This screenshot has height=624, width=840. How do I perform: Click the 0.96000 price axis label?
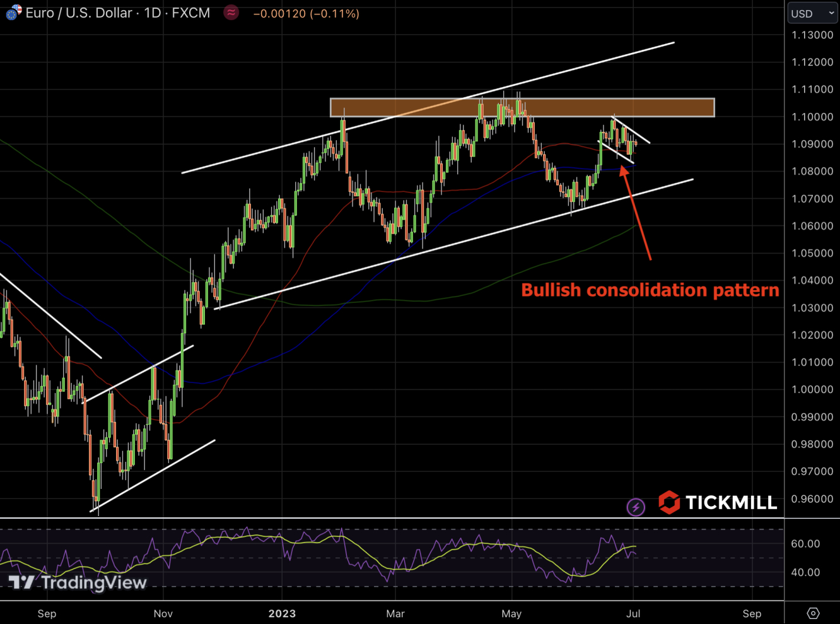click(812, 498)
